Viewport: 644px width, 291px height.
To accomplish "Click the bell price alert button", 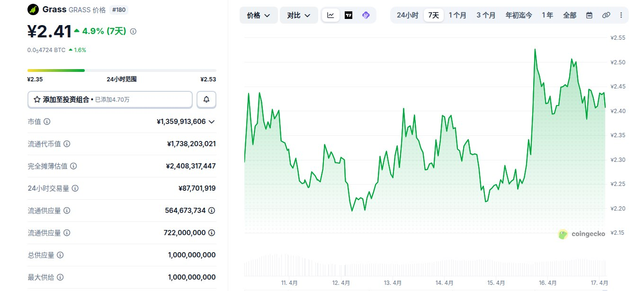I will point(206,100).
